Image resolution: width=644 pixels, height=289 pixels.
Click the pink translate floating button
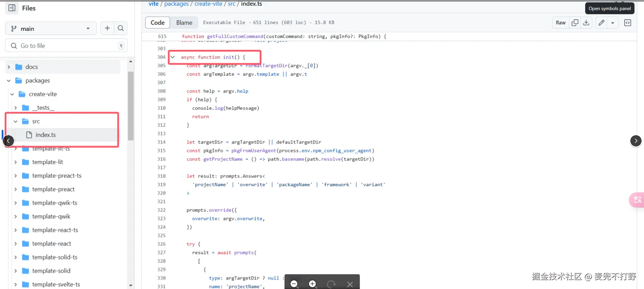tap(637, 200)
